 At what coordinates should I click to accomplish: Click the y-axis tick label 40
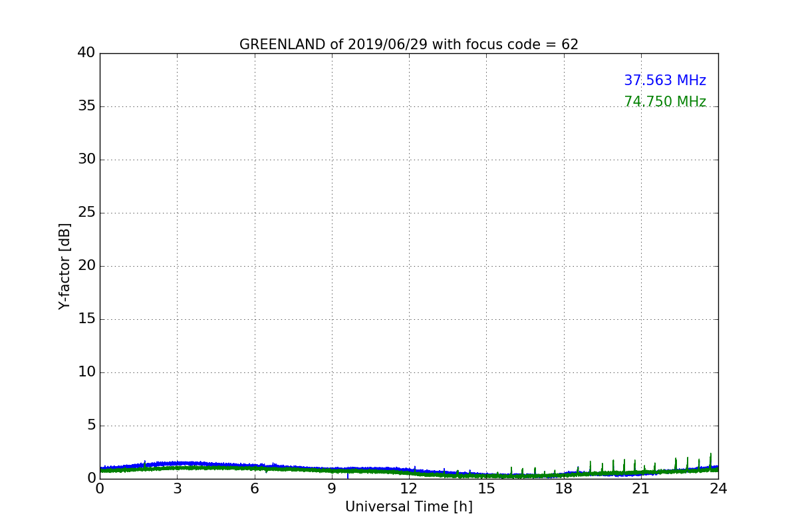point(86,53)
